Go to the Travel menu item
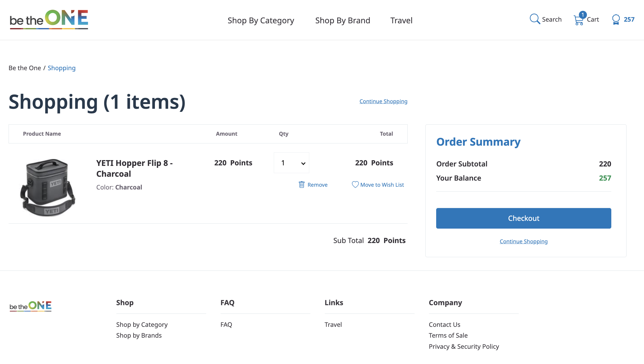Viewport: 644px width, 364px height. [401, 20]
